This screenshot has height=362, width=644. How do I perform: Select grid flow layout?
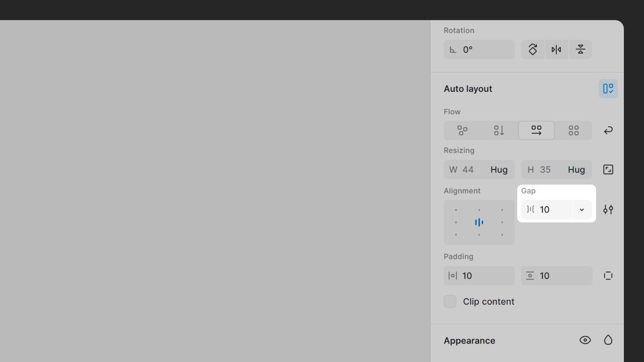[573, 130]
